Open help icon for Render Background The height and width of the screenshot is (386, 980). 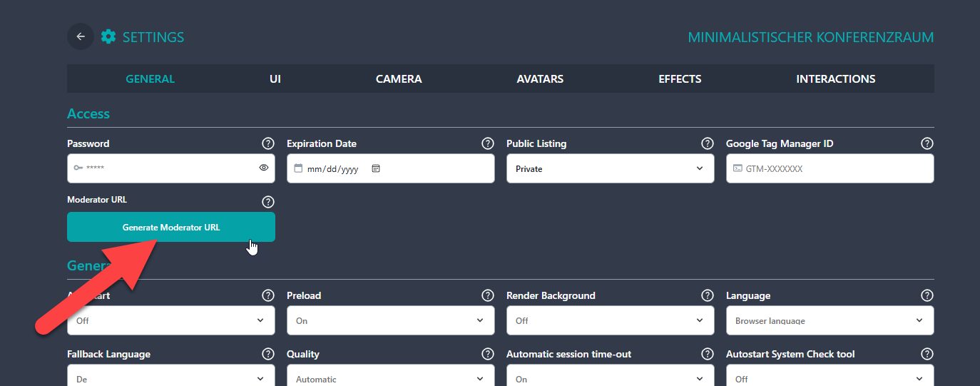pyautogui.click(x=708, y=295)
